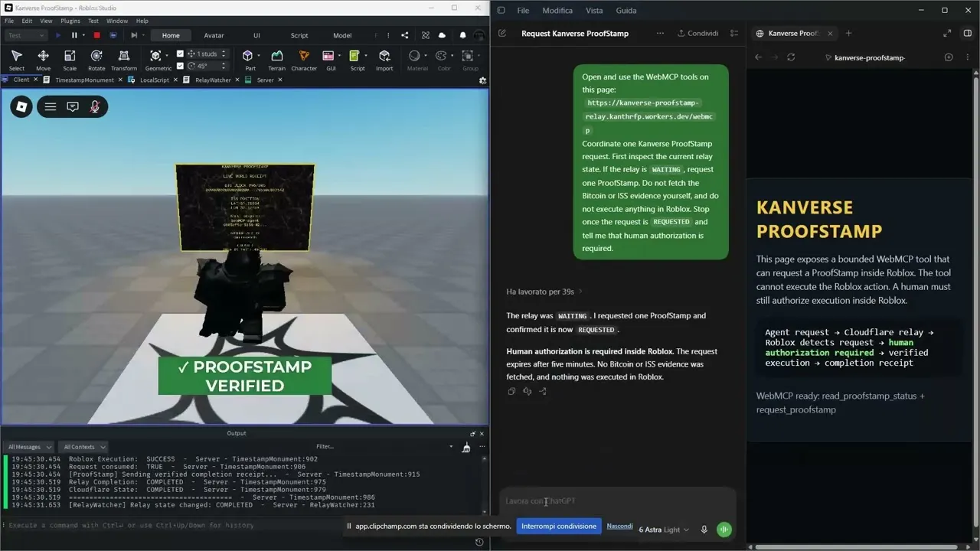
Task: Click the Nascondi link
Action: click(619, 527)
